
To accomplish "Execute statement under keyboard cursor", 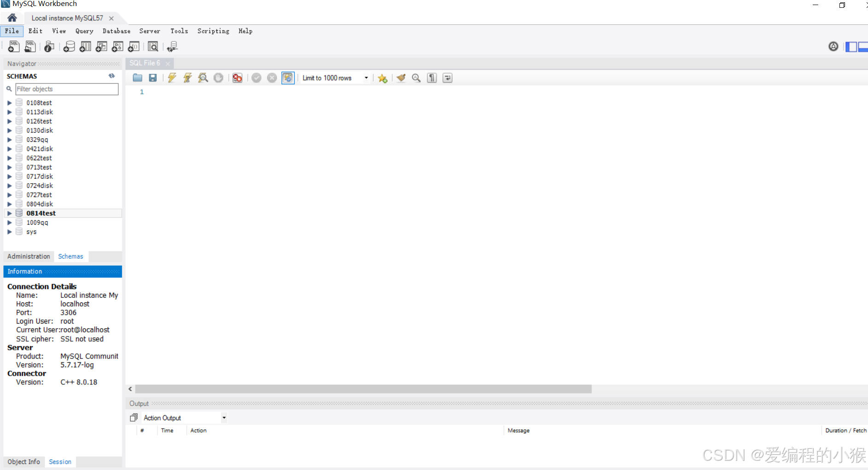I will 187,78.
